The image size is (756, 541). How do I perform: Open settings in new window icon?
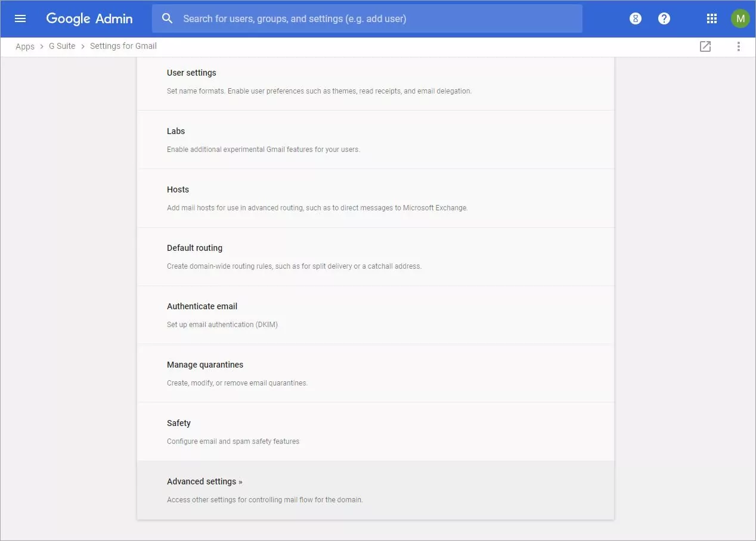click(x=705, y=46)
